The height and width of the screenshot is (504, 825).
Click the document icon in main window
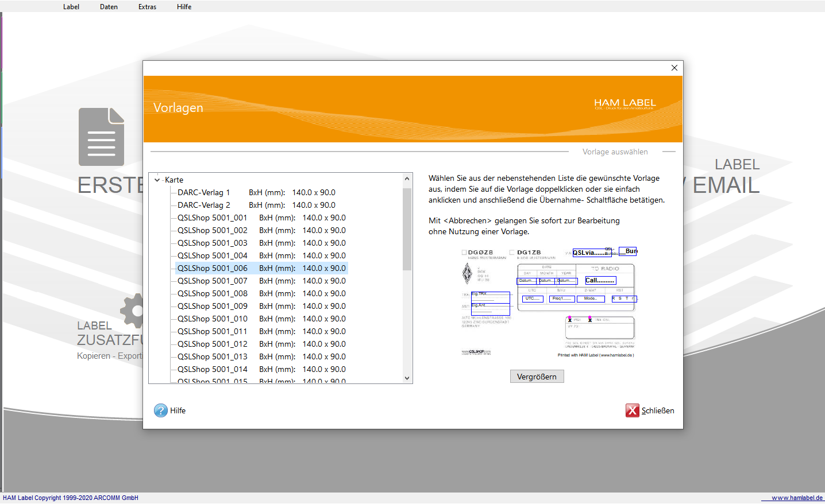coord(101,137)
